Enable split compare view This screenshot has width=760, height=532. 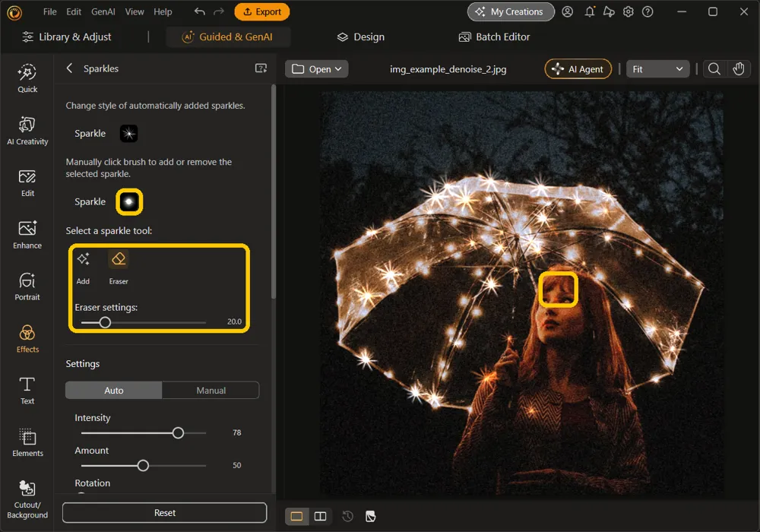[321, 516]
